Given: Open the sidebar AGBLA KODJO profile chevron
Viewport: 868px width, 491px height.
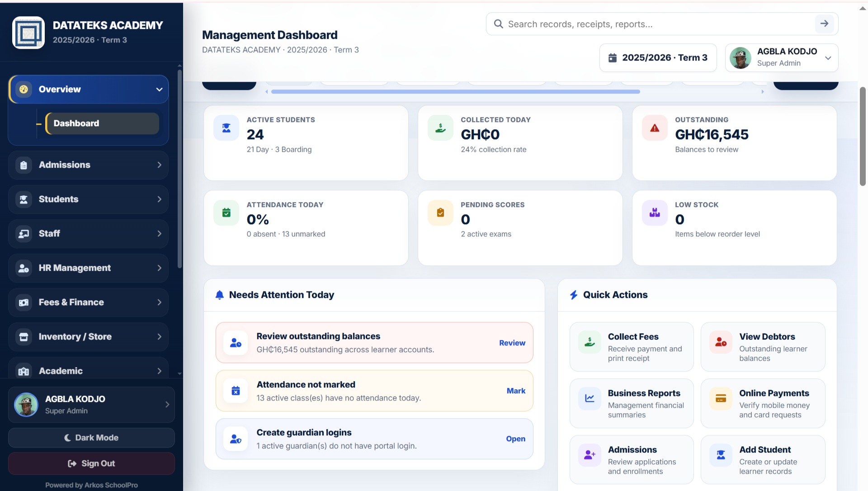Looking at the screenshot, I should pyautogui.click(x=167, y=405).
